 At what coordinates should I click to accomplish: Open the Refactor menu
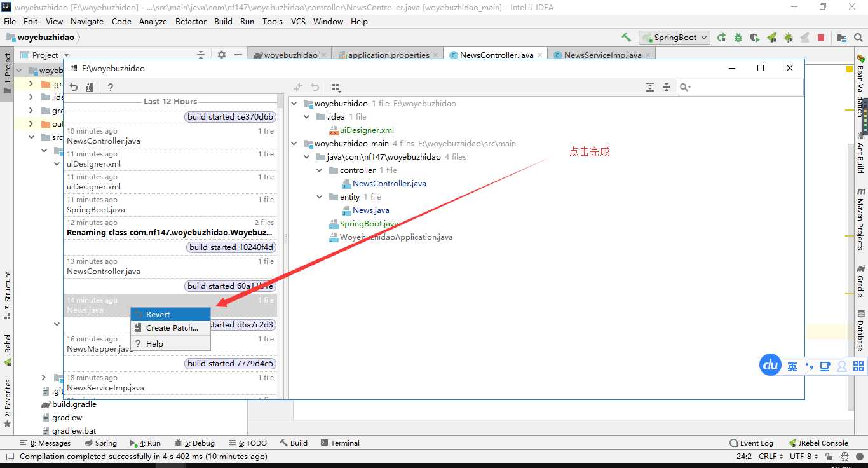191,21
